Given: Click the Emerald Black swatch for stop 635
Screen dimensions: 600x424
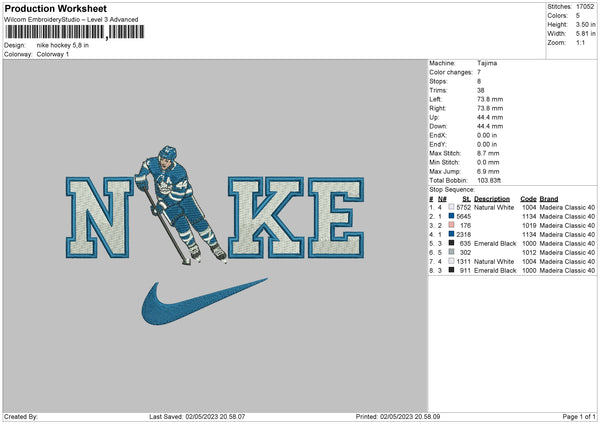Looking at the screenshot, I should pos(452,243).
